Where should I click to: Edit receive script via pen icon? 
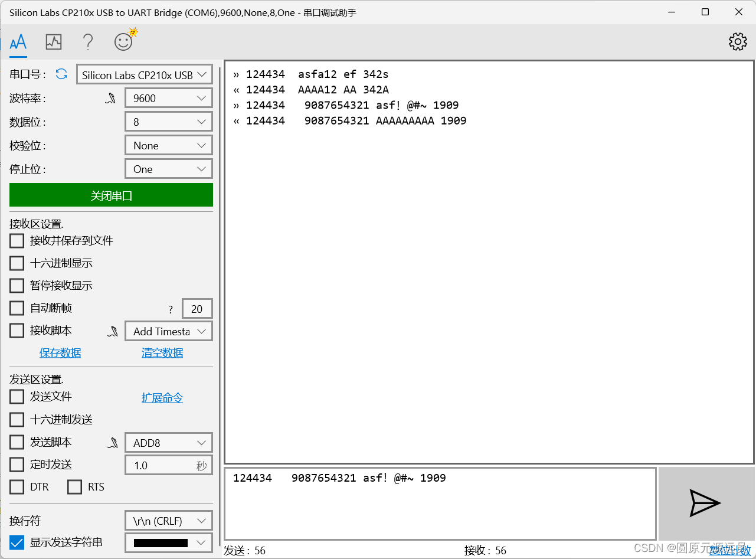coord(113,332)
